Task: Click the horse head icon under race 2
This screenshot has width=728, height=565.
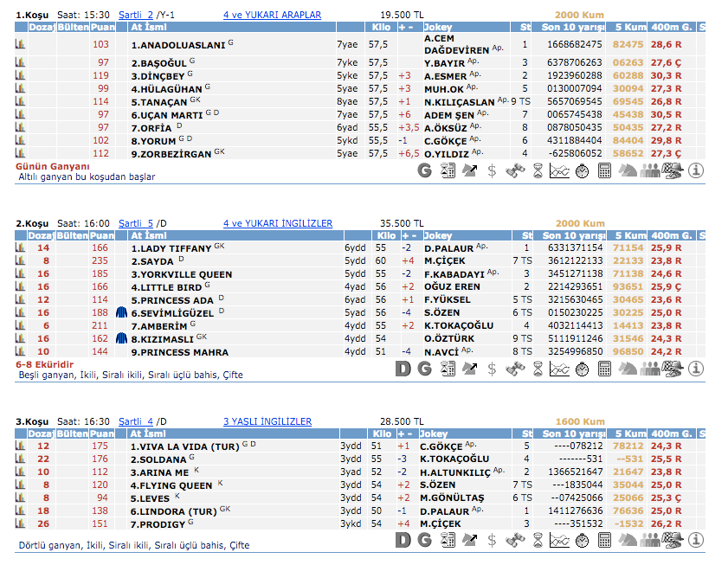Action: point(628,369)
